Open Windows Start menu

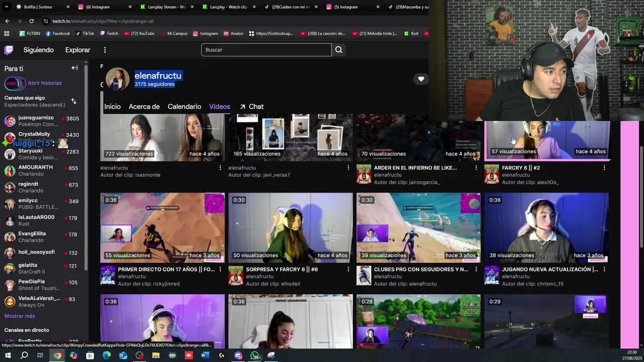(8, 355)
